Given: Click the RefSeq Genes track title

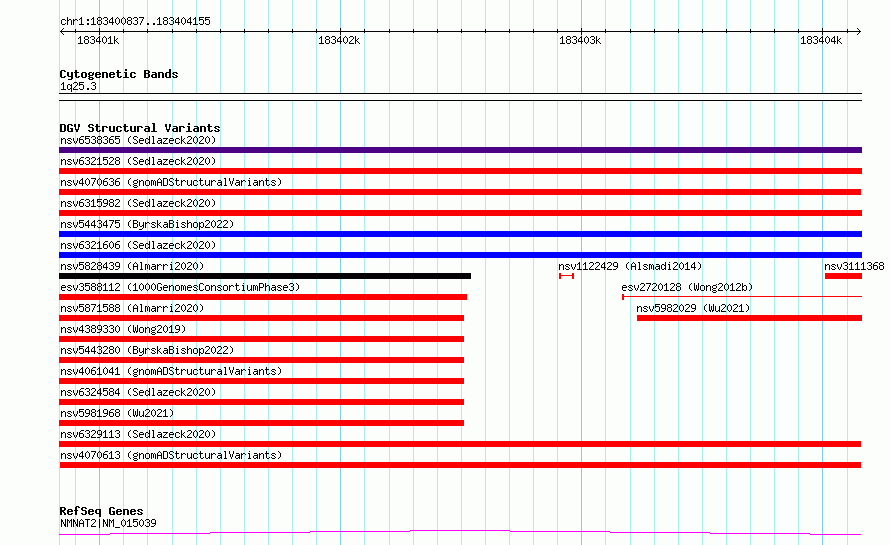Looking at the screenshot, I should pyautogui.click(x=101, y=511).
